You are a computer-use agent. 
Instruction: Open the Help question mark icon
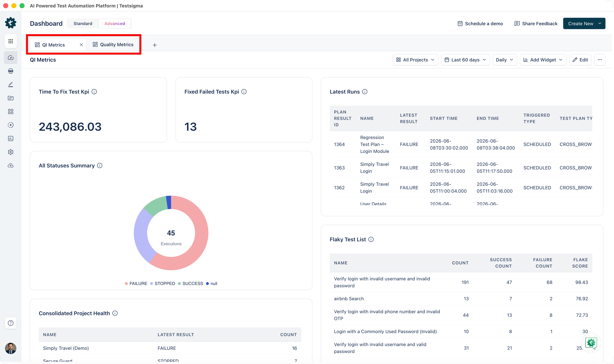(x=10, y=323)
